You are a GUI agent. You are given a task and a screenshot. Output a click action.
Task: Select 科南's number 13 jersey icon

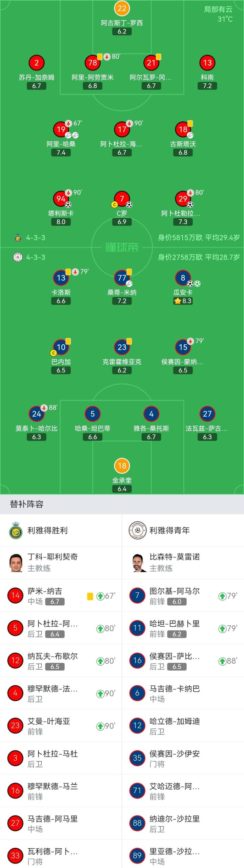207,63
